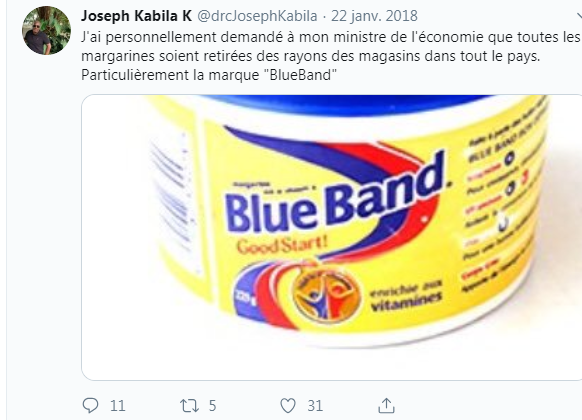Image resolution: width=582 pixels, height=420 pixels.
Task: Open the share tweet icon
Action: 386,406
